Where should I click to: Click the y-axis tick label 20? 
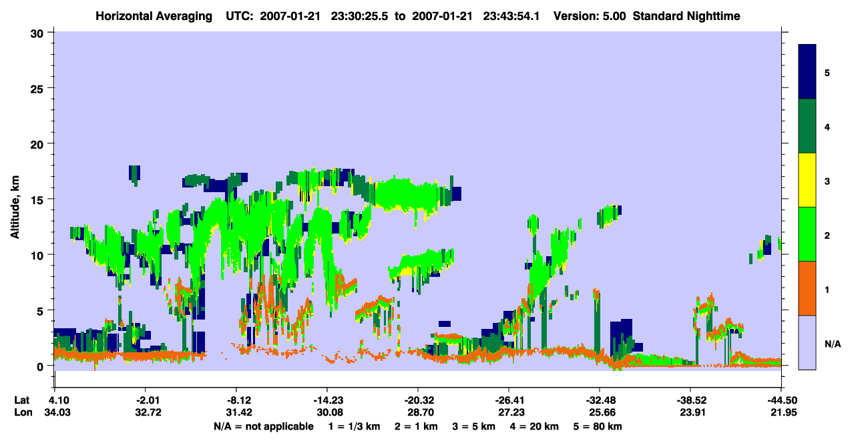(39, 143)
